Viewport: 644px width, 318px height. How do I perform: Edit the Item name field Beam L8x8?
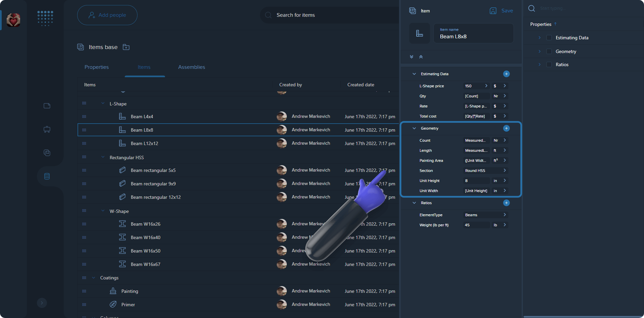coord(474,33)
